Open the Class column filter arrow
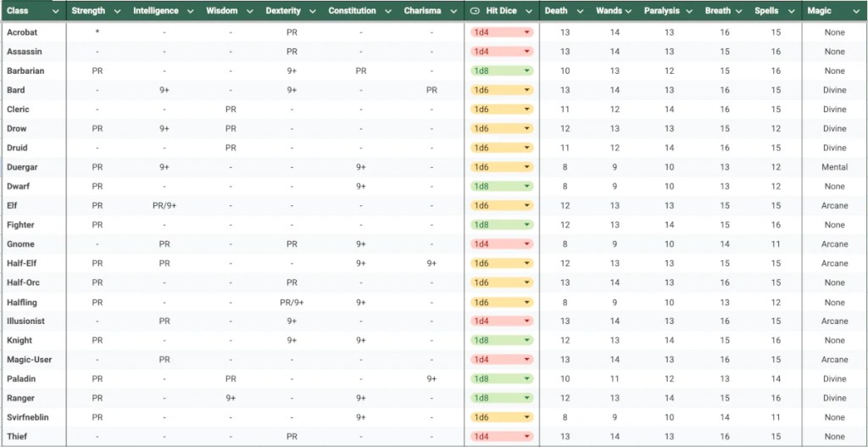Screen dimensions: 868x447 [56, 11]
